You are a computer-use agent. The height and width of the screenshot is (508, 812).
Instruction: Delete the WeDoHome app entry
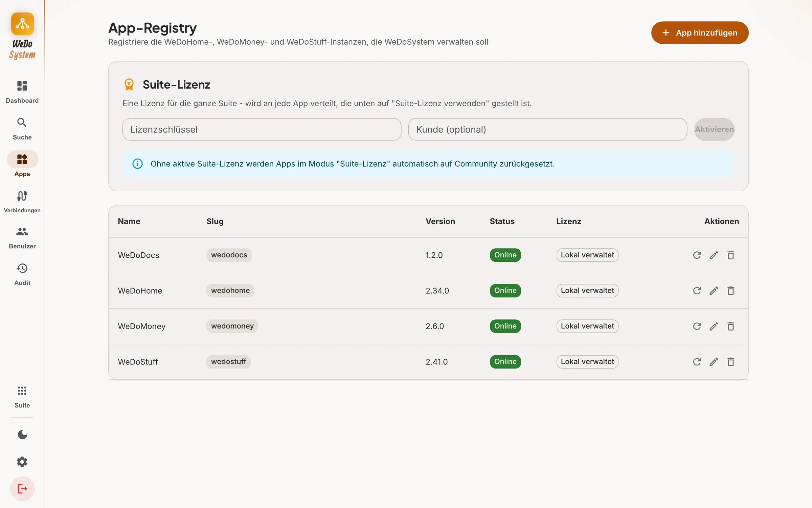coord(731,291)
